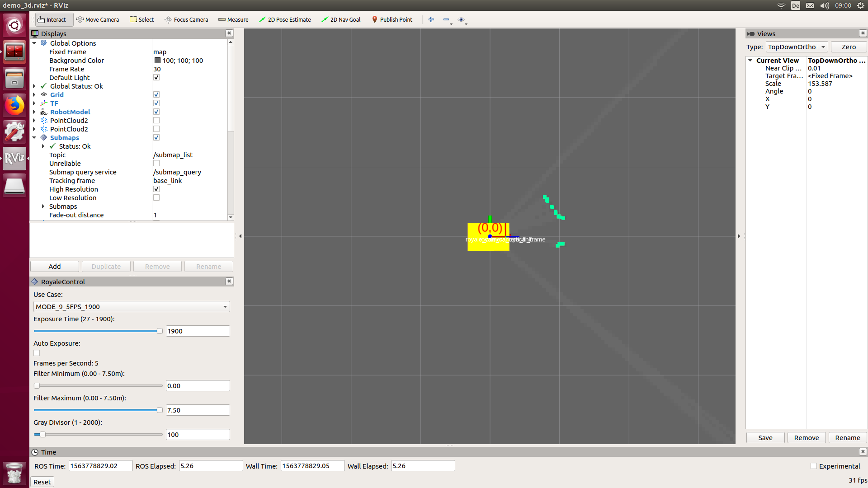Toggle the Submaps display checkbox

point(156,137)
